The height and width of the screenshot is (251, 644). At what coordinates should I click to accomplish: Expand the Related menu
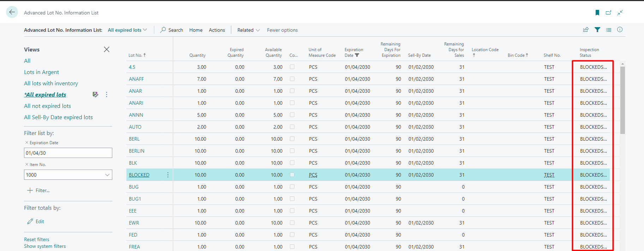coord(249,30)
